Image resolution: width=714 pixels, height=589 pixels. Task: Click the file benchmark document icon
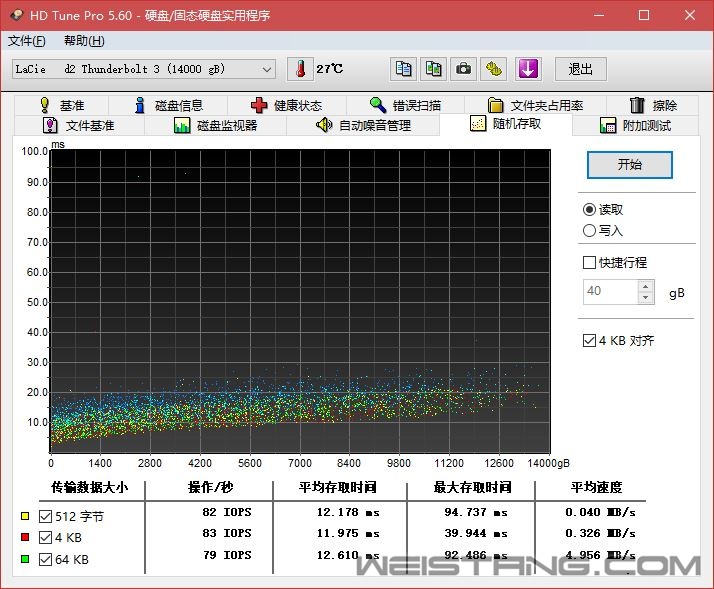click(x=50, y=125)
